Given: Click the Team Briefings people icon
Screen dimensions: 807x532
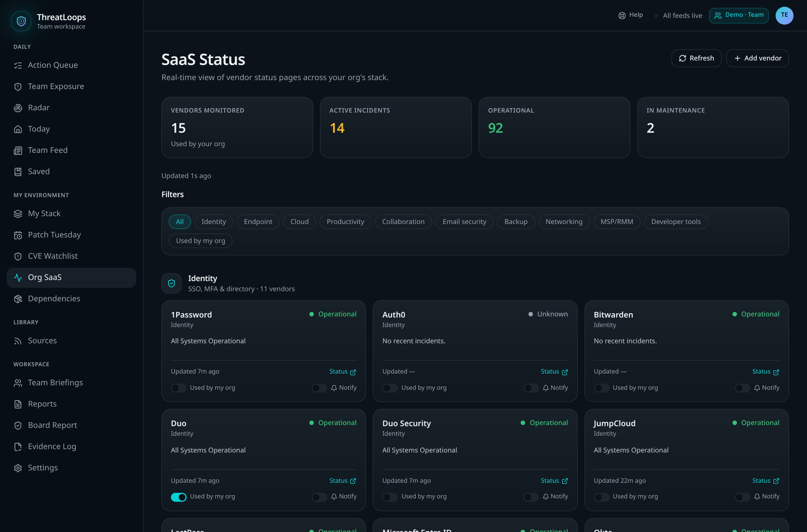Looking at the screenshot, I should (18, 383).
